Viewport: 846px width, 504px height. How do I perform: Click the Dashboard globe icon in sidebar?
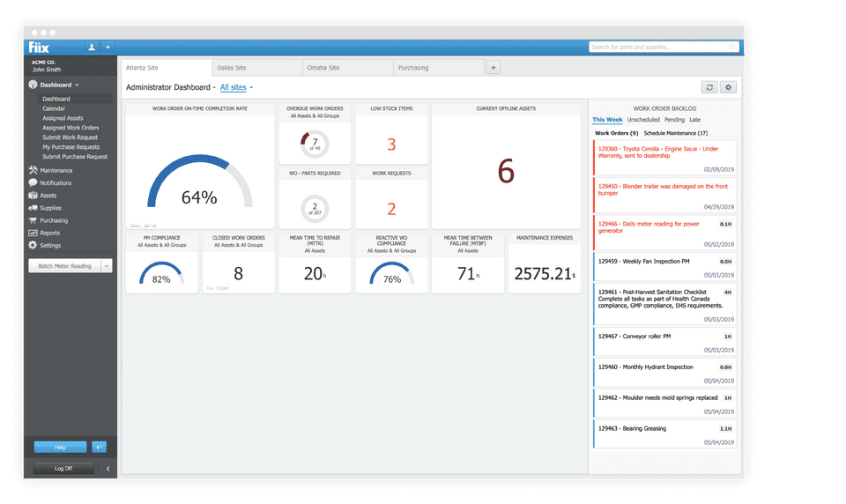[33, 85]
